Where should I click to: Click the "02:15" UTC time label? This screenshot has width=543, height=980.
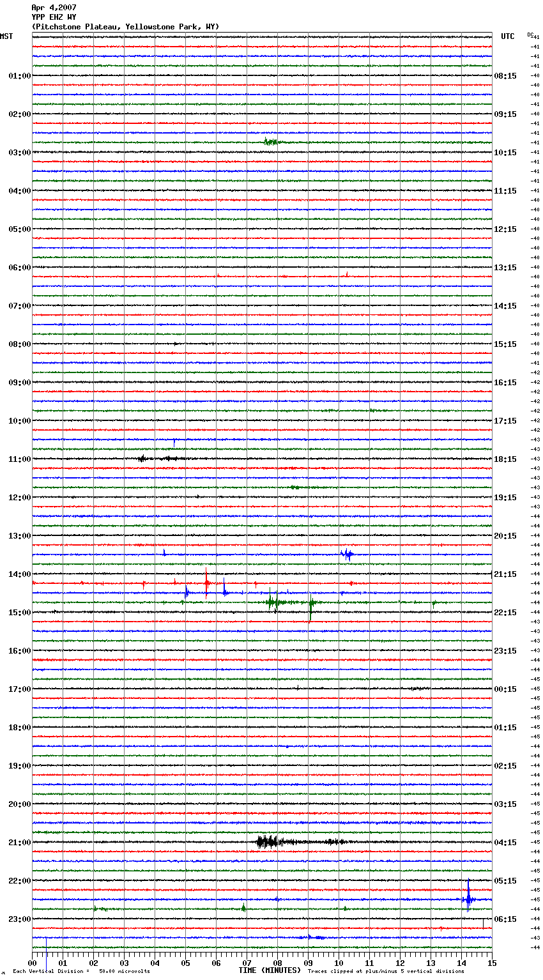click(x=505, y=766)
